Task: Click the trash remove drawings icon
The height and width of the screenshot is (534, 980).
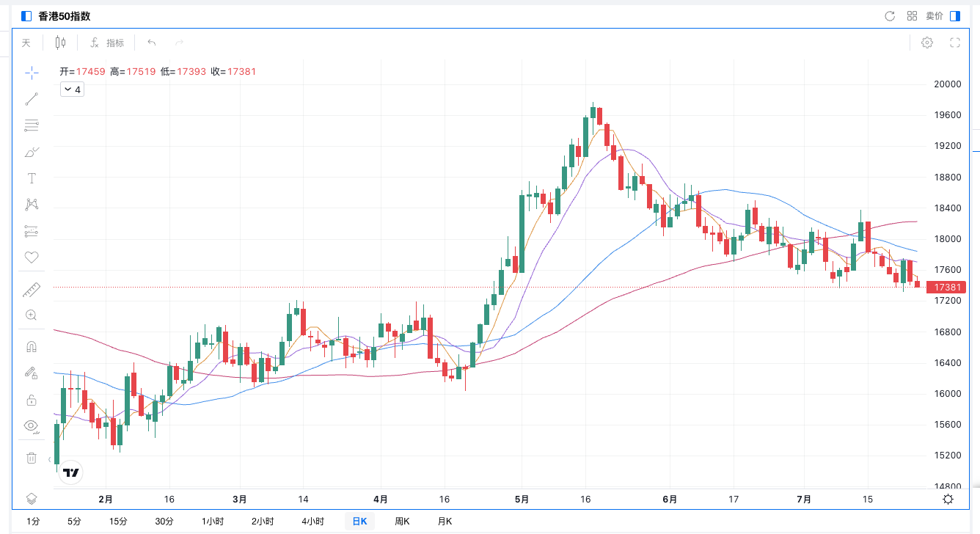Action: click(x=32, y=458)
